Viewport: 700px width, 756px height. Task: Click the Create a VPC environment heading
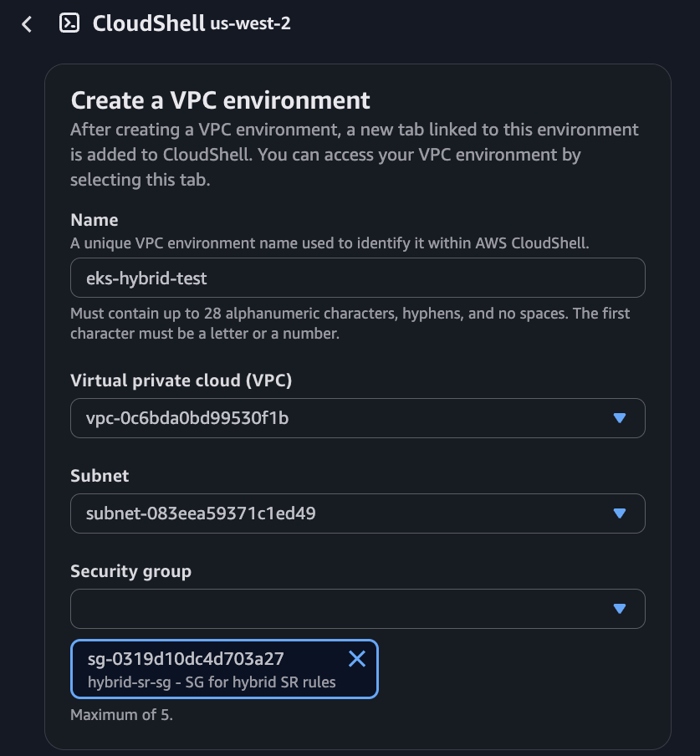pyautogui.click(x=220, y=100)
